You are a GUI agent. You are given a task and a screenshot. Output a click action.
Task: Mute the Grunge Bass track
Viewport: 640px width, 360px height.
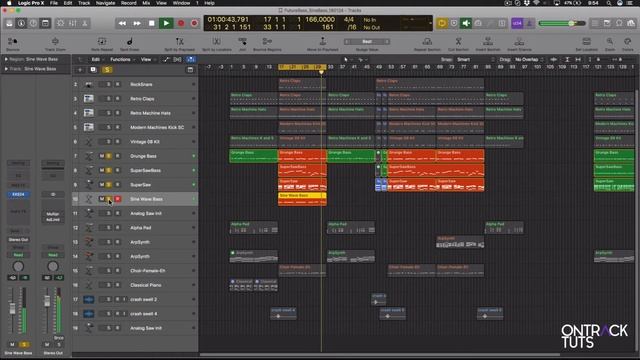click(102, 156)
